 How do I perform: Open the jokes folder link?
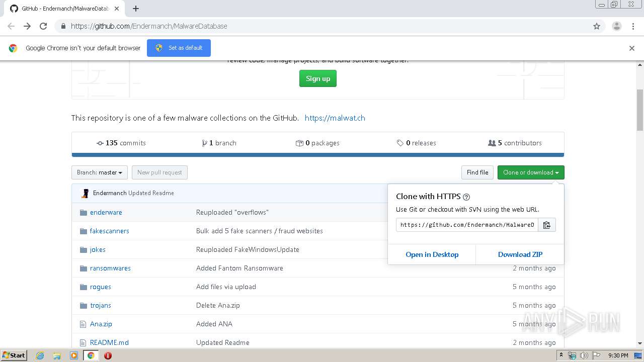tap(98, 250)
